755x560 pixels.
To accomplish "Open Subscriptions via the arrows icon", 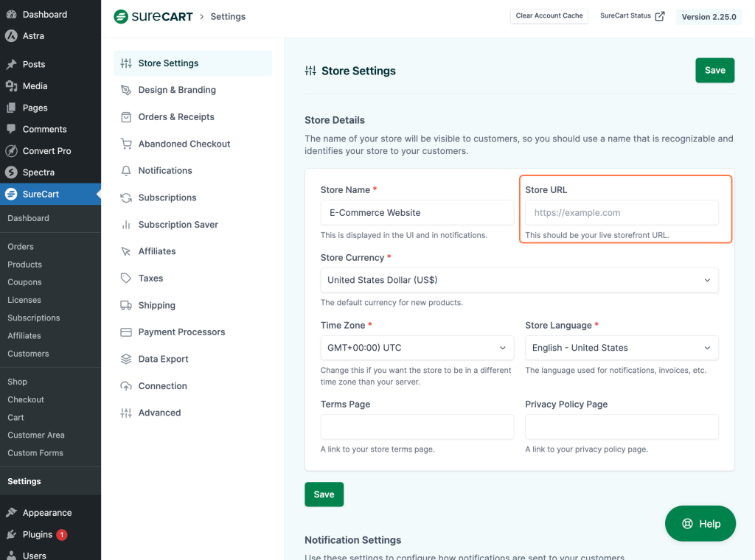I will point(125,197).
